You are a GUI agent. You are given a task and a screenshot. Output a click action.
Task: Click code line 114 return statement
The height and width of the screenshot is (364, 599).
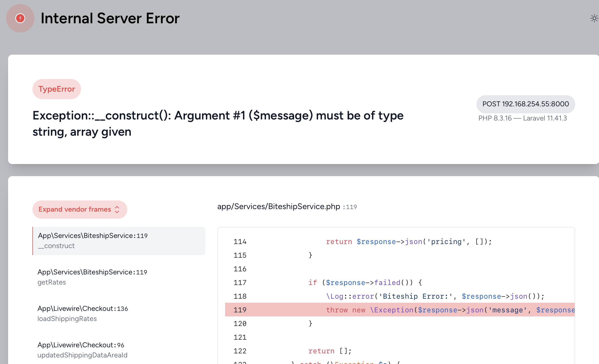(x=409, y=242)
